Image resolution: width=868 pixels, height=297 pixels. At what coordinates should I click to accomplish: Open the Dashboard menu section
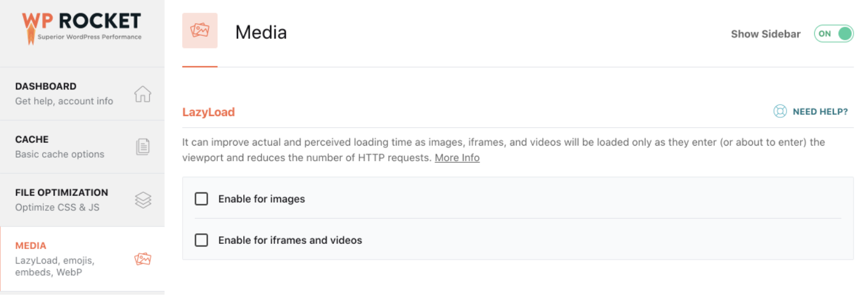(x=46, y=87)
